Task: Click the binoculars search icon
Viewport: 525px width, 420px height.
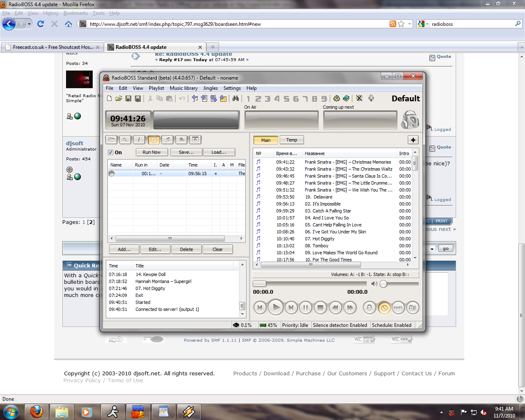Action: (235, 98)
